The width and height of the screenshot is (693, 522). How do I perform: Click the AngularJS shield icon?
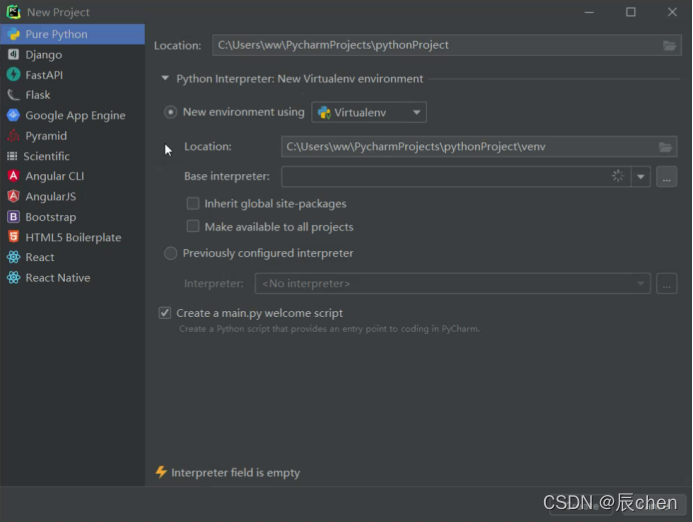click(13, 196)
